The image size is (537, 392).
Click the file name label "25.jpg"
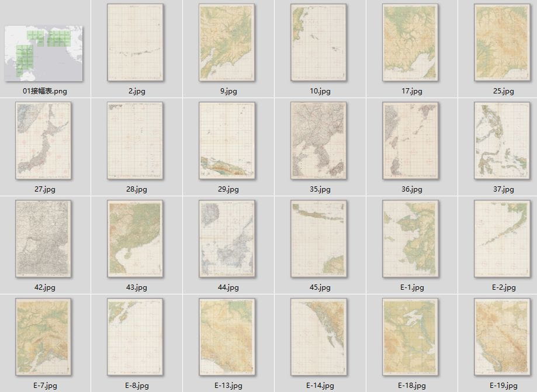point(504,91)
